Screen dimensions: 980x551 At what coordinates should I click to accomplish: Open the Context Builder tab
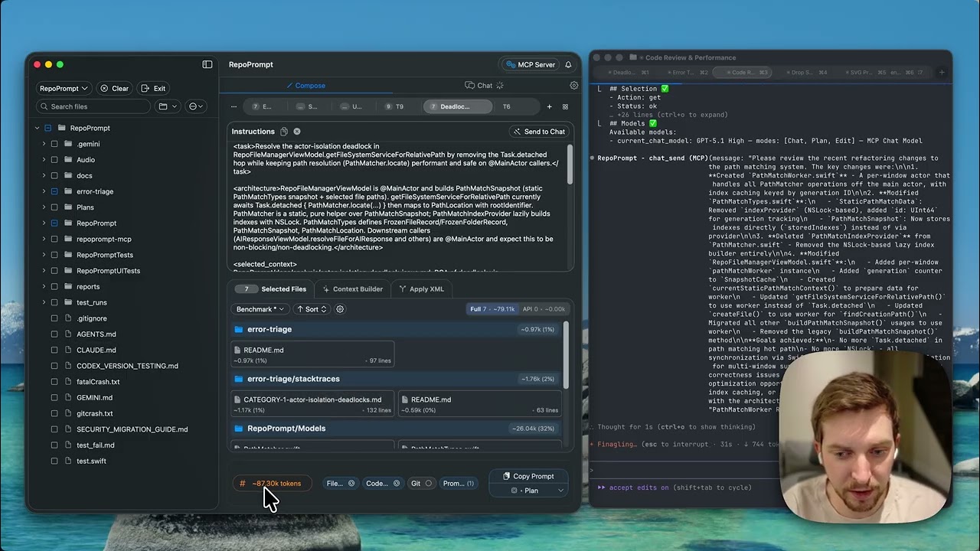pos(352,289)
